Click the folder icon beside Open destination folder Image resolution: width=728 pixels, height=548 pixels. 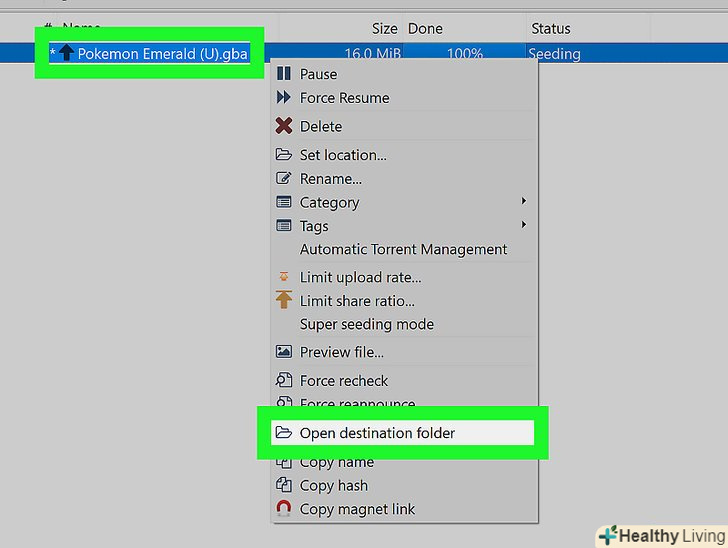click(284, 433)
